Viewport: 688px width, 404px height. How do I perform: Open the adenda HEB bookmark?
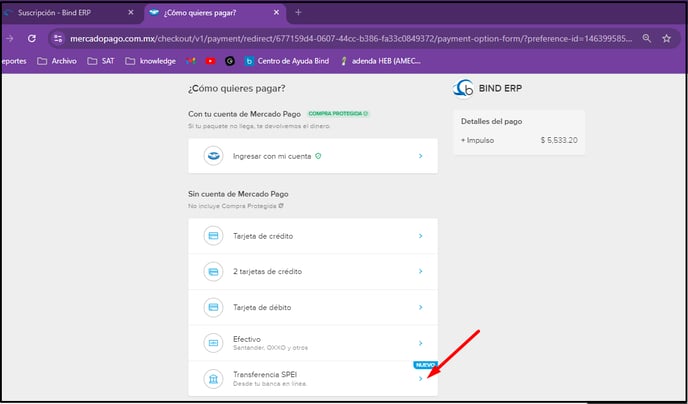click(x=380, y=61)
